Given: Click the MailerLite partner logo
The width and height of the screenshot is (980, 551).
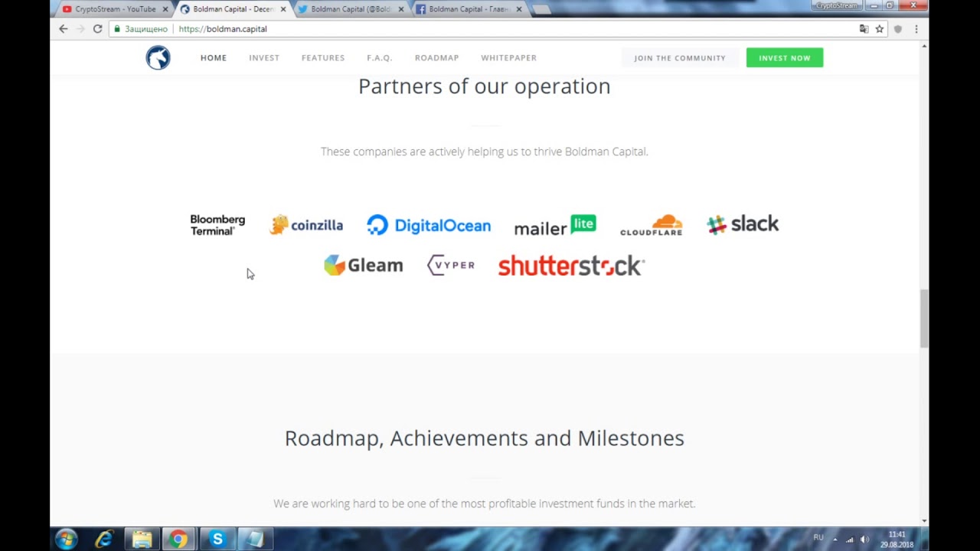Looking at the screenshot, I should coord(555,226).
